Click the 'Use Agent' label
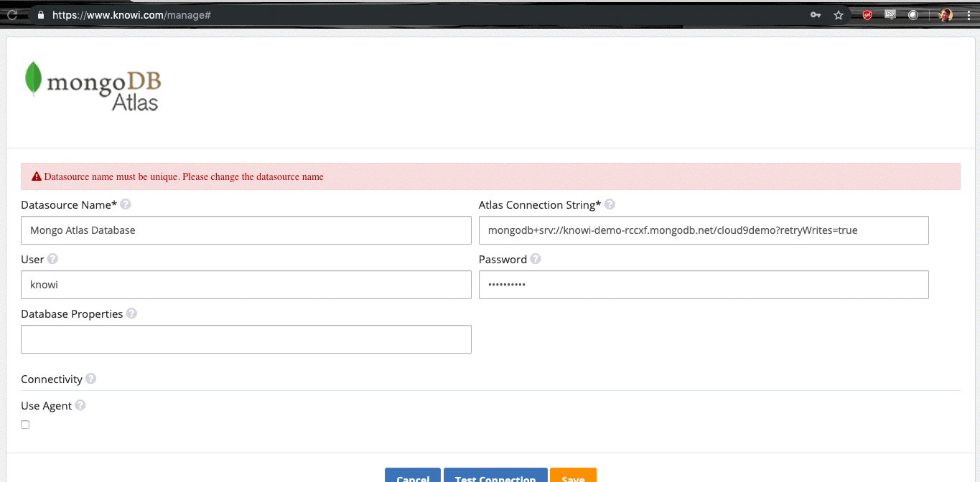The width and height of the screenshot is (980, 482). (47, 406)
